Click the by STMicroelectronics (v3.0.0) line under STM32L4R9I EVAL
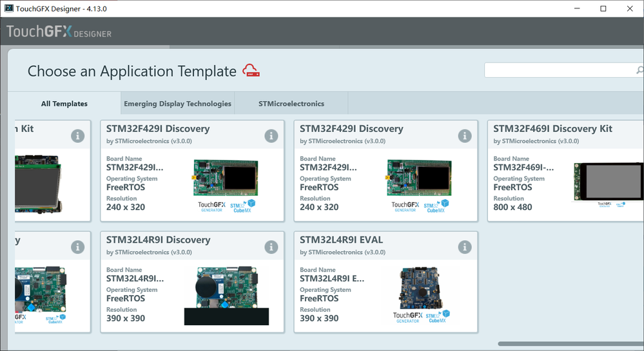The height and width of the screenshot is (351, 644). 342,252
